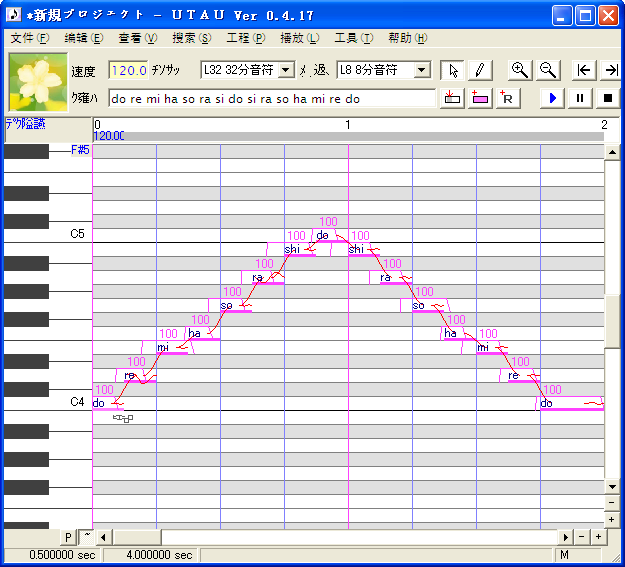The width and height of the screenshot is (625, 567).
Task: Jump to the end with right-bar arrow
Action: [611, 71]
